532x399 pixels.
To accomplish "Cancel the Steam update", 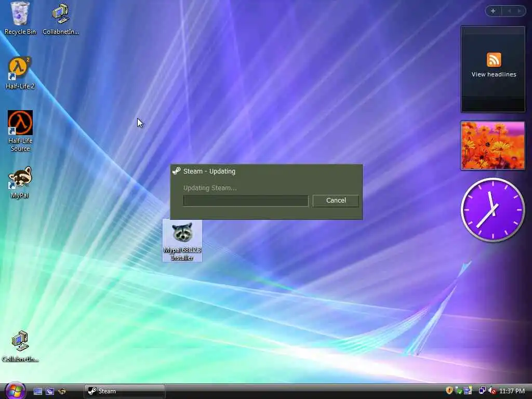I will (x=336, y=201).
